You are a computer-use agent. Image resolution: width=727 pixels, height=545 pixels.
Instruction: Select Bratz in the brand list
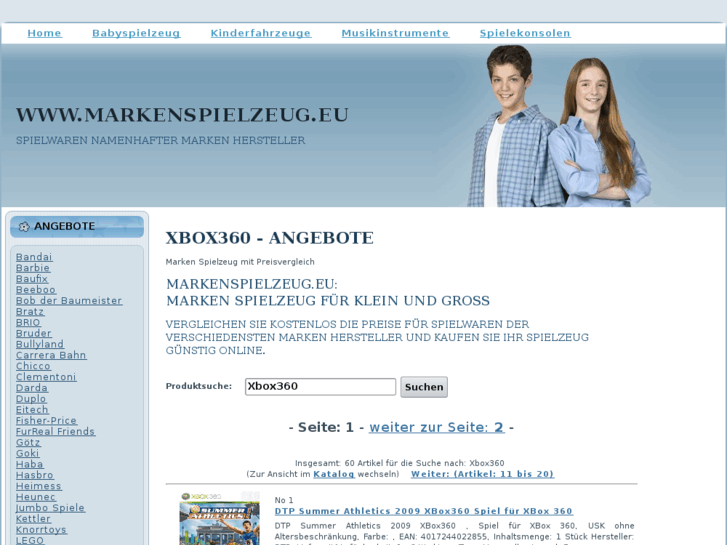[x=30, y=312]
